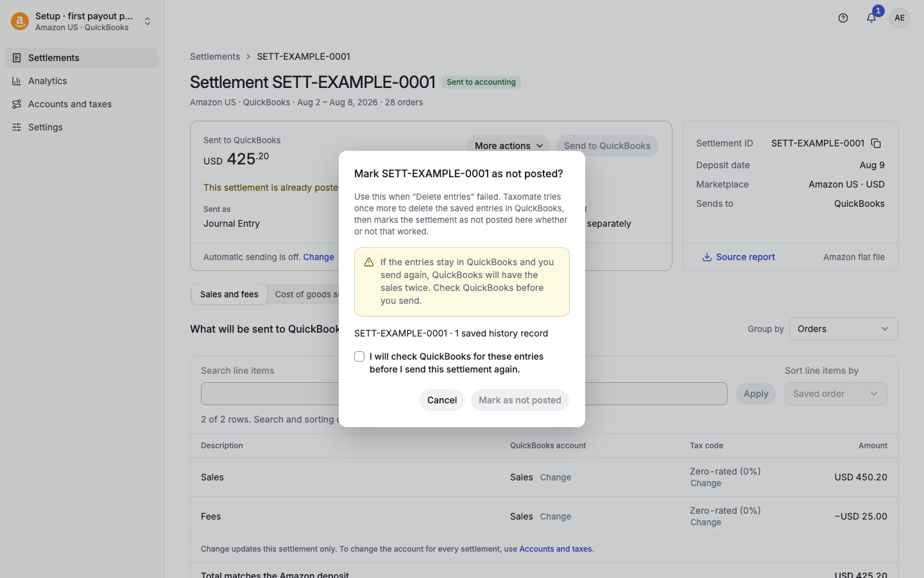Click the Analytics chart icon
This screenshot has width=924, height=578.
pyautogui.click(x=17, y=81)
